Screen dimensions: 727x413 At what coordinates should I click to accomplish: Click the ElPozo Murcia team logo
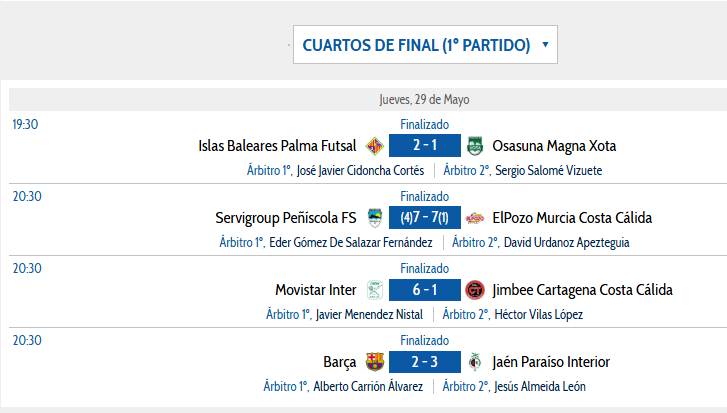[x=475, y=218]
